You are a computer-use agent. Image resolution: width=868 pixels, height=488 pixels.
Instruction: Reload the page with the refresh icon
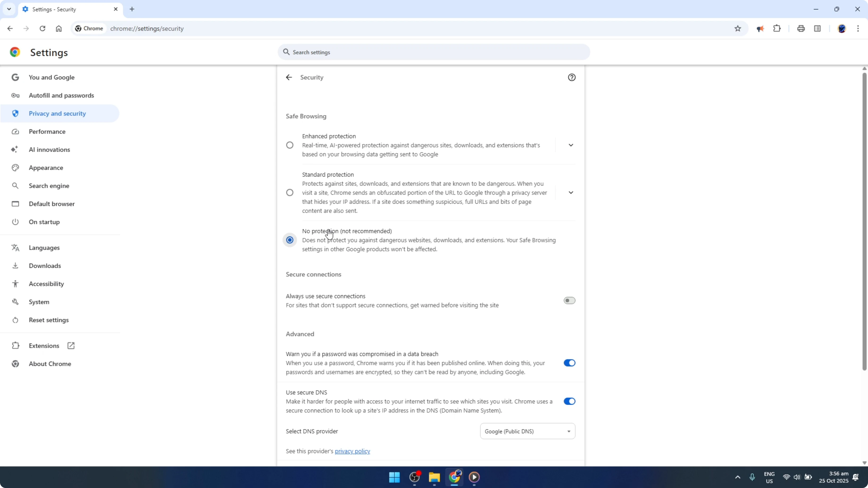coord(42,28)
